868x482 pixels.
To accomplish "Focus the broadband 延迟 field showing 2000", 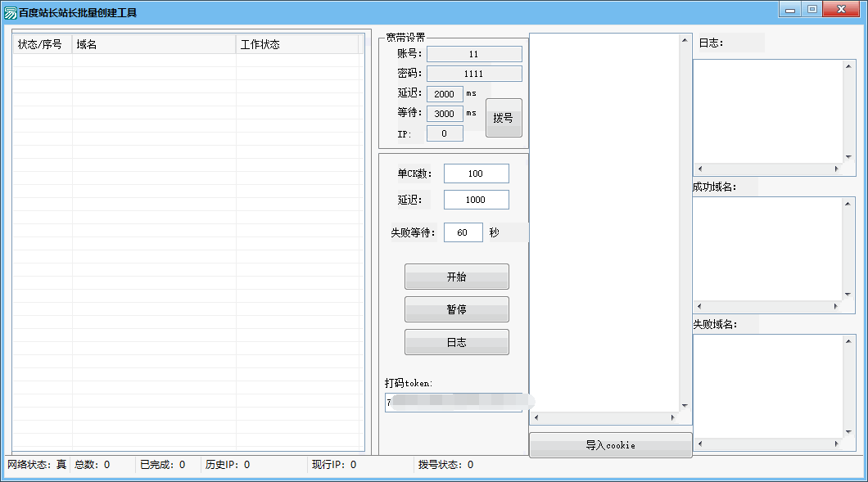I will [445, 94].
